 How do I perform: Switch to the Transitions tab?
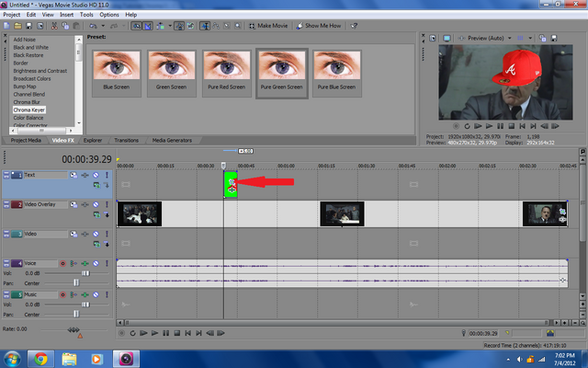tap(127, 141)
